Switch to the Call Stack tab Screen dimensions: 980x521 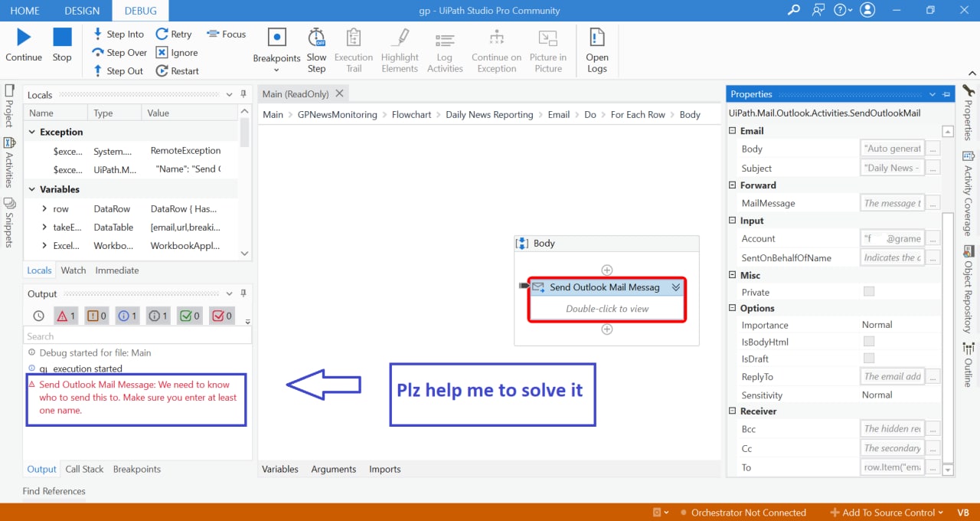point(84,469)
